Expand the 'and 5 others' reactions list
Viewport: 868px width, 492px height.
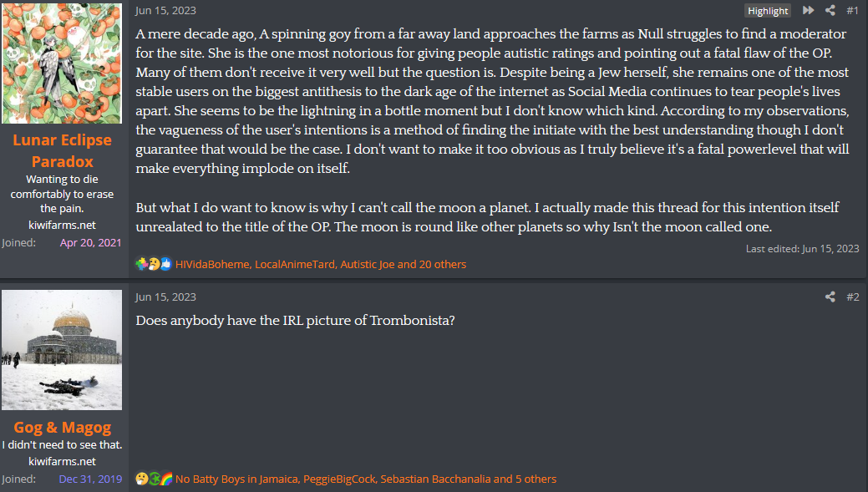(525, 479)
